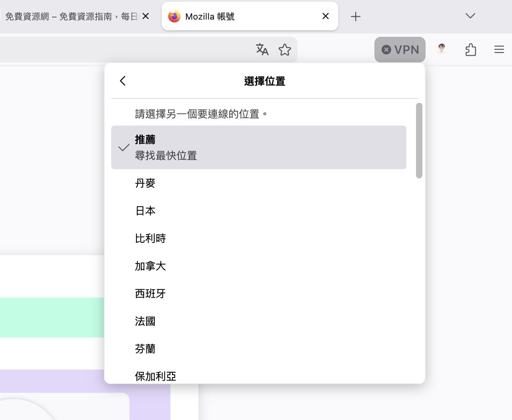512x420 pixels.
Task: Open the extensions puzzle icon
Action: [470, 50]
